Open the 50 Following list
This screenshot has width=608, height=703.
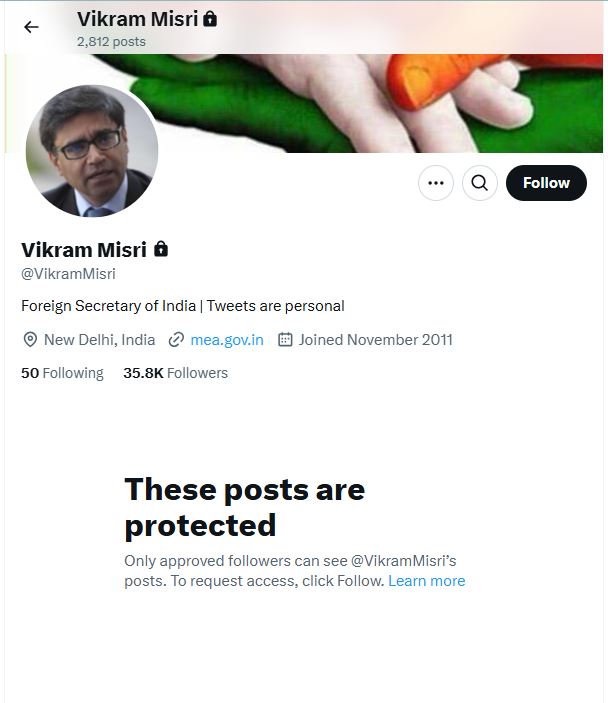pos(62,373)
